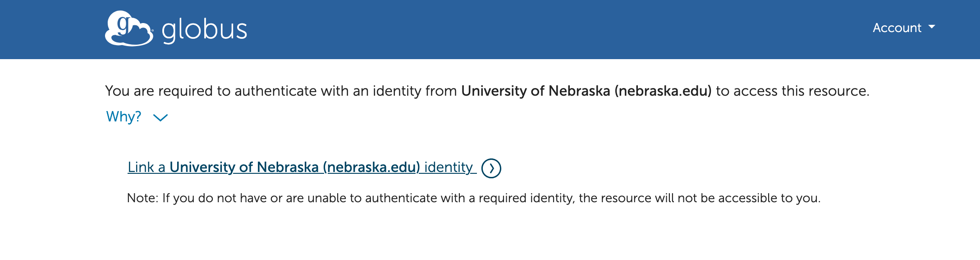Click the Globus cloud logo icon
The image size is (980, 260).
tap(129, 28)
